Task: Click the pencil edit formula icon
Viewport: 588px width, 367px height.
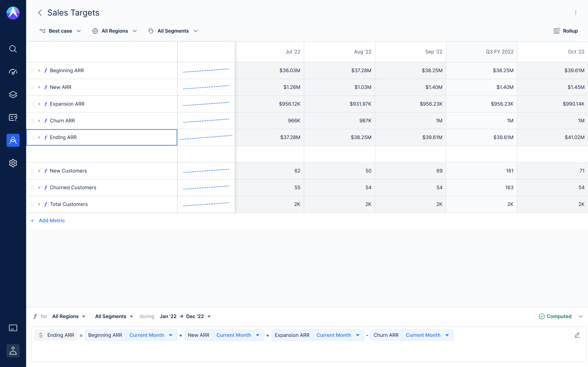Action: [x=577, y=335]
